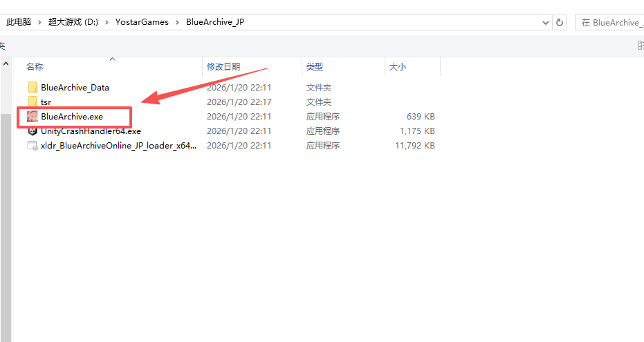
Task: Refresh the current folder view
Action: coord(560,22)
